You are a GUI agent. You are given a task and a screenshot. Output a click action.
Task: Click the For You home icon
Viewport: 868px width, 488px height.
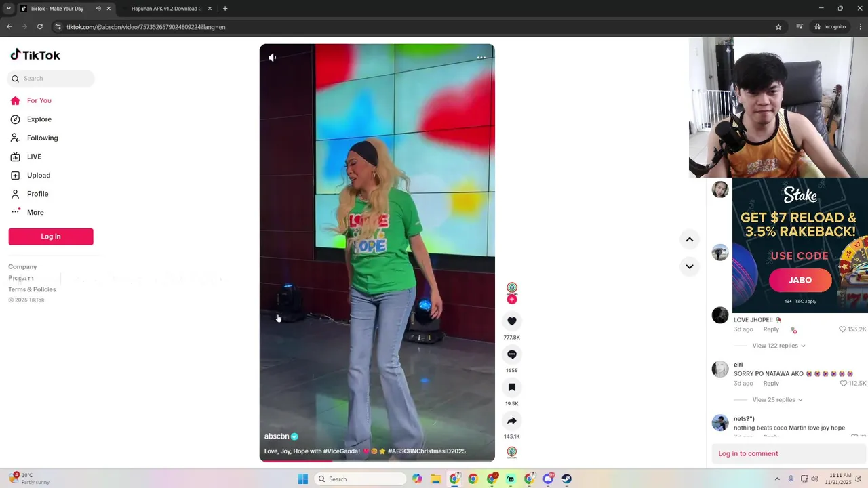pos(15,100)
